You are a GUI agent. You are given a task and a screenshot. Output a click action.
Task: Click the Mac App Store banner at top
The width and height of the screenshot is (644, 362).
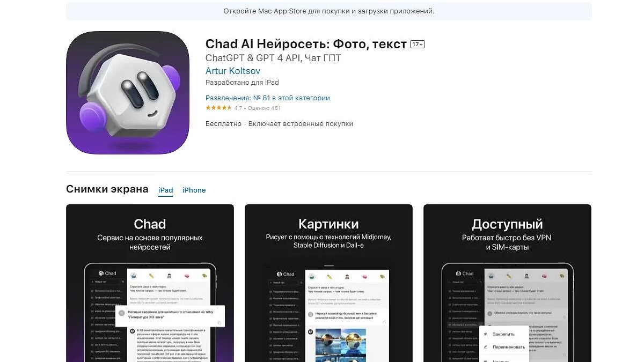[x=329, y=11]
